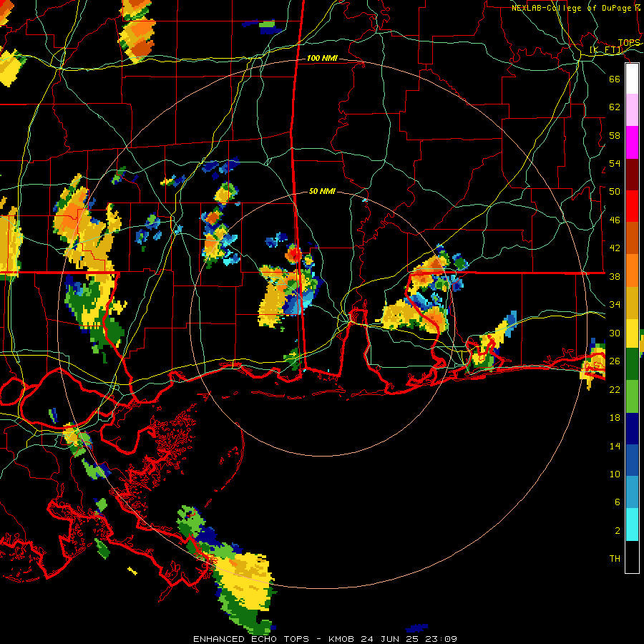Click the 100 NMI range ring label
Screen dimensions: 644x644
[x=322, y=58]
